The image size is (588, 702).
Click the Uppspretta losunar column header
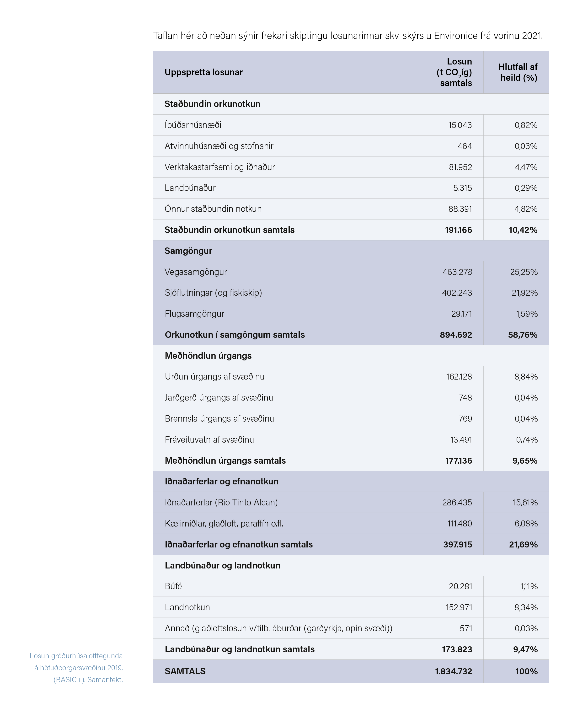coord(203,72)
